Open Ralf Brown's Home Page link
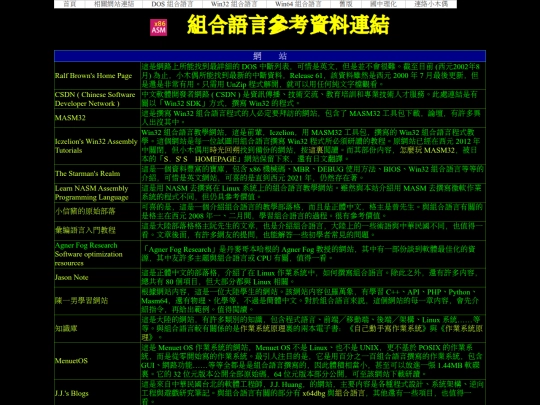This screenshot has height=405, width=540. [93, 75]
